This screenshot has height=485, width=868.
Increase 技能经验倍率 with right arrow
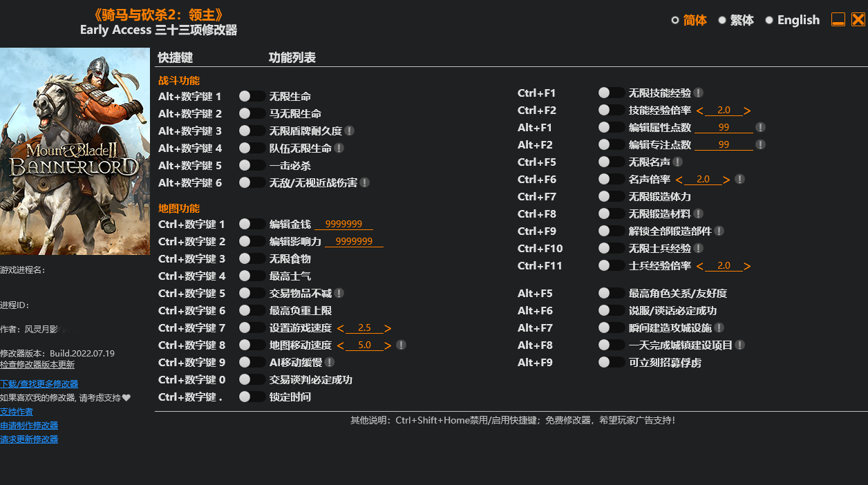point(747,111)
